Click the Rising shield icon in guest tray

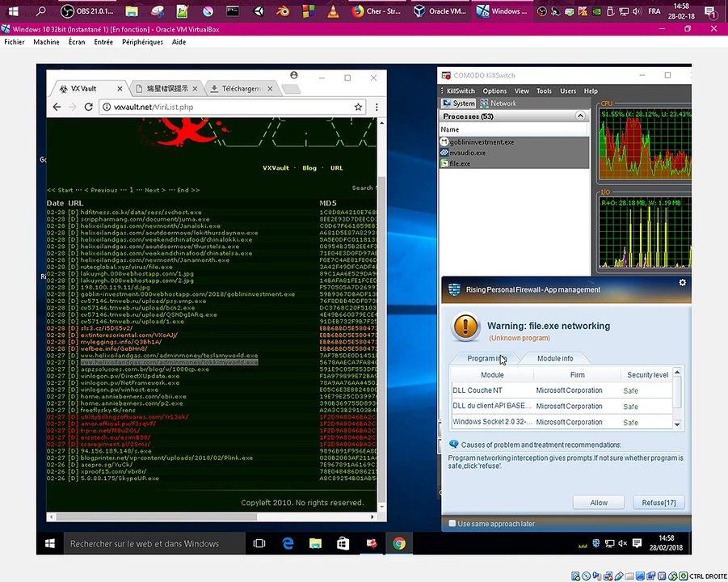pos(596,543)
